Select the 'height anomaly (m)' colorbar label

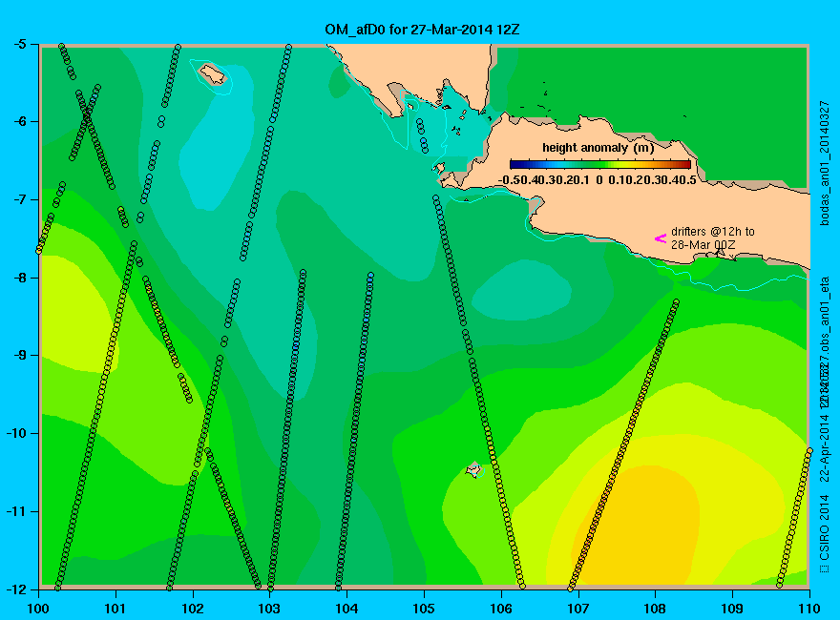598,147
